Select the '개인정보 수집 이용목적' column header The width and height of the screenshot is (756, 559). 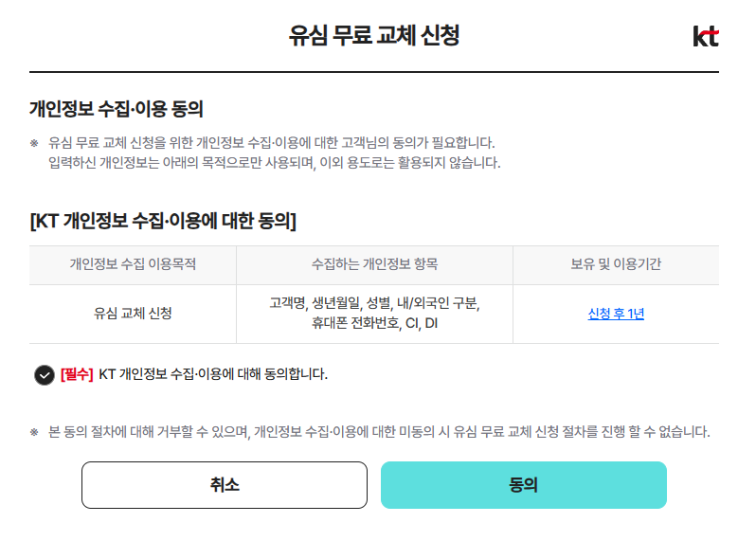click(133, 264)
